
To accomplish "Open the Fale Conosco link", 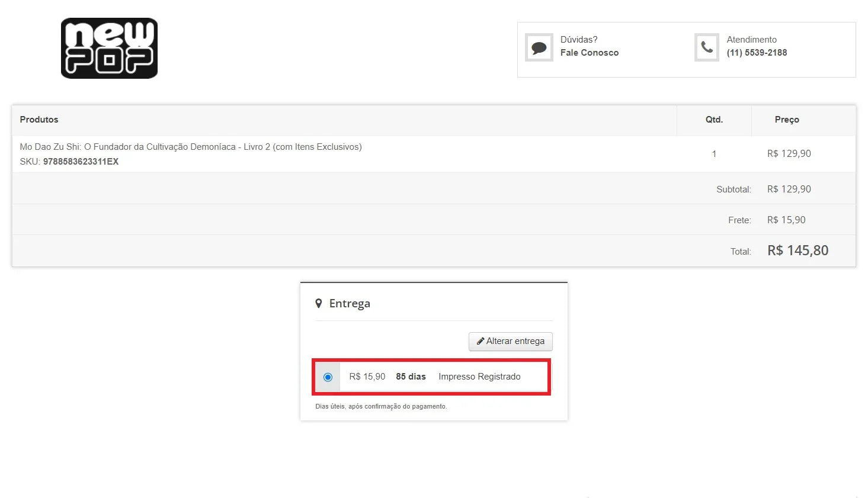I will coord(589,53).
